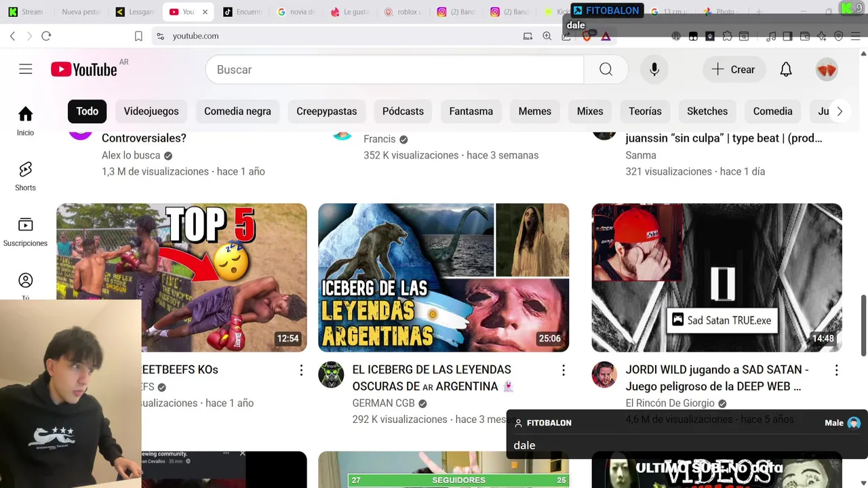Screen dimensions: 868x488
Task: Open the account avatar menu
Action: (x=827, y=69)
